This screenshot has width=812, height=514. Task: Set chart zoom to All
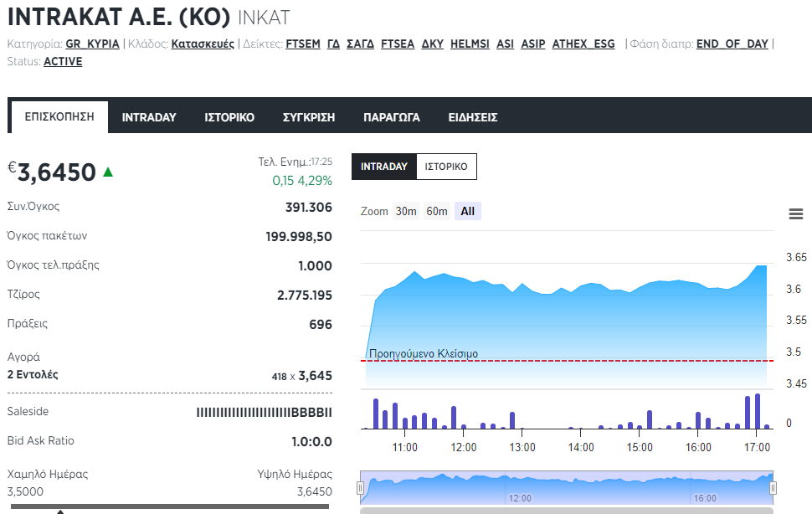pyautogui.click(x=468, y=211)
